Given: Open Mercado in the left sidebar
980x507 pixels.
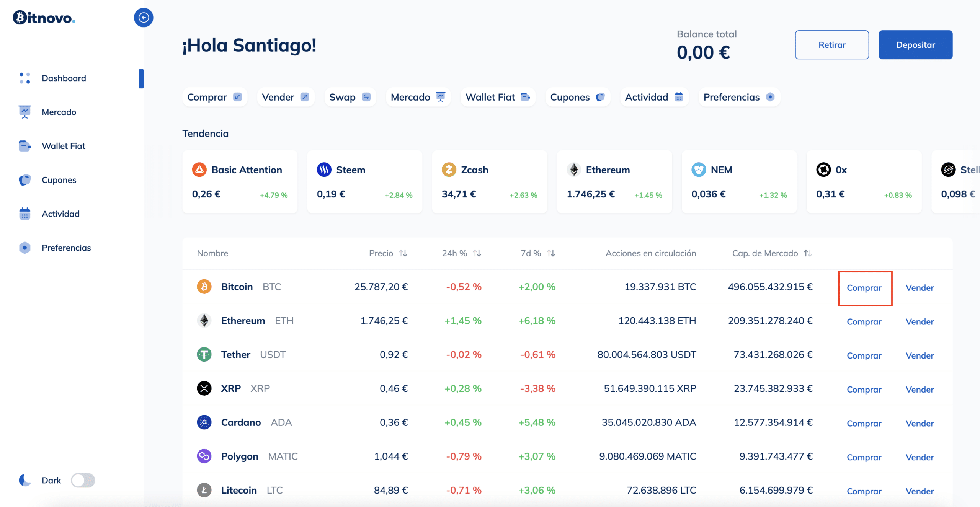Looking at the screenshot, I should coord(59,112).
